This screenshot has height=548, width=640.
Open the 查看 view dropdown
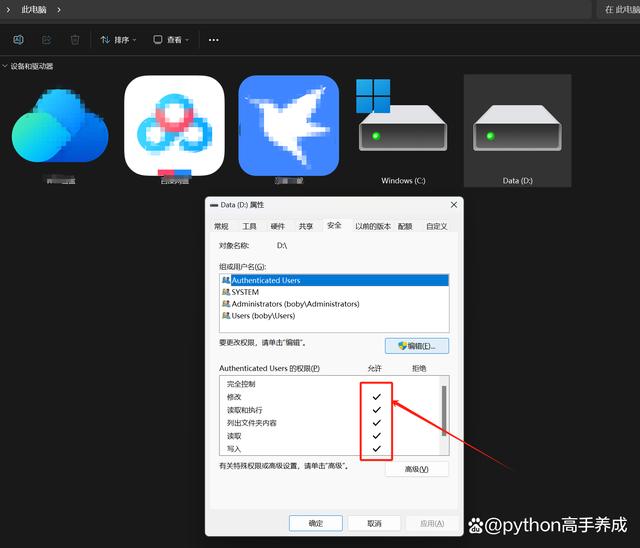171,40
